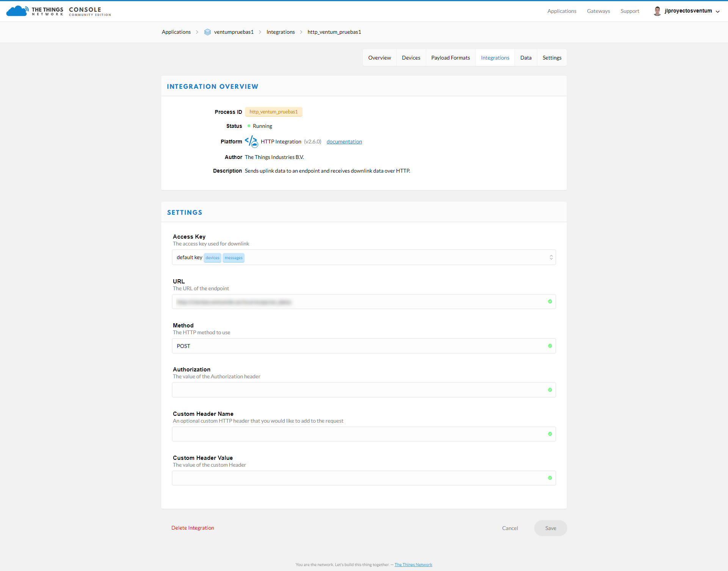
Task: Click the green check icon in URL field
Action: (550, 302)
